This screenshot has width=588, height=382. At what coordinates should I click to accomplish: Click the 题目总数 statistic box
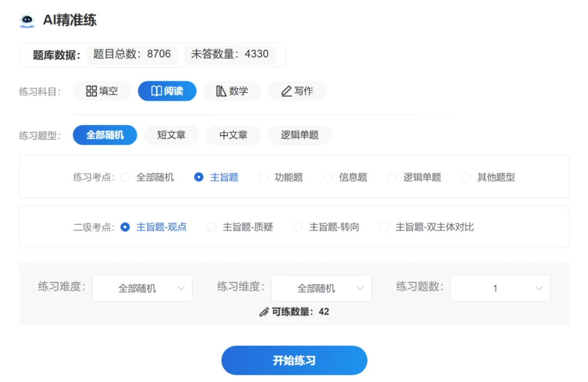tap(132, 54)
